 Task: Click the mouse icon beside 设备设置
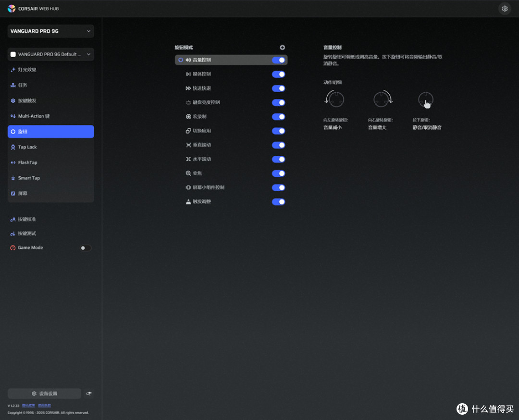tap(89, 394)
